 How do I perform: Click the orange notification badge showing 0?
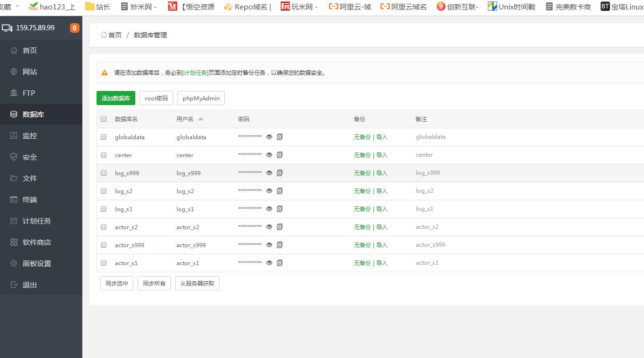(75, 28)
